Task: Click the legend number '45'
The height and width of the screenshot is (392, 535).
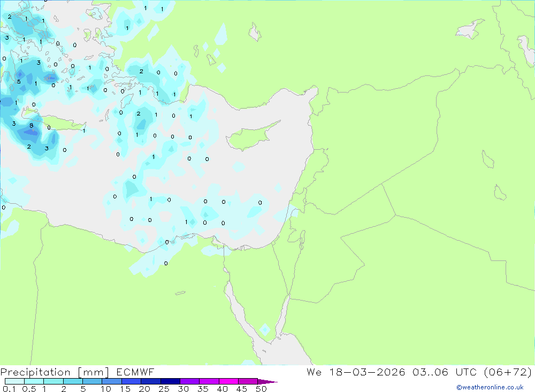Action: coord(242,389)
